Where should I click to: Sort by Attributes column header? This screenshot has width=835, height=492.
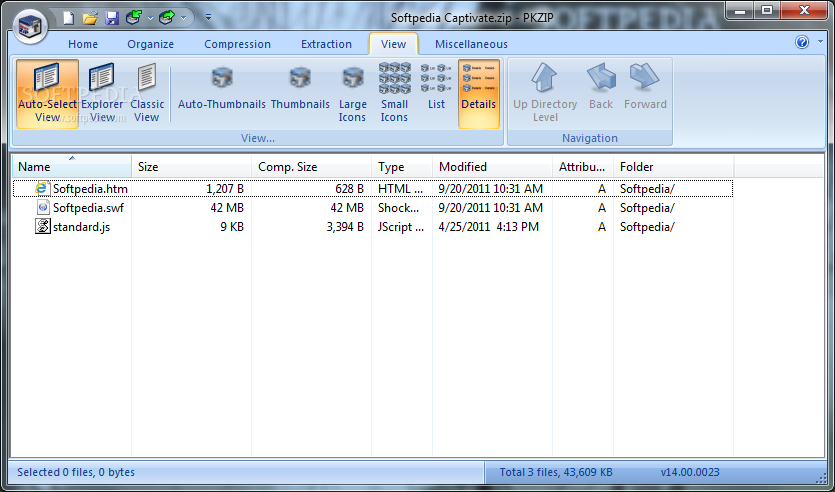583,167
